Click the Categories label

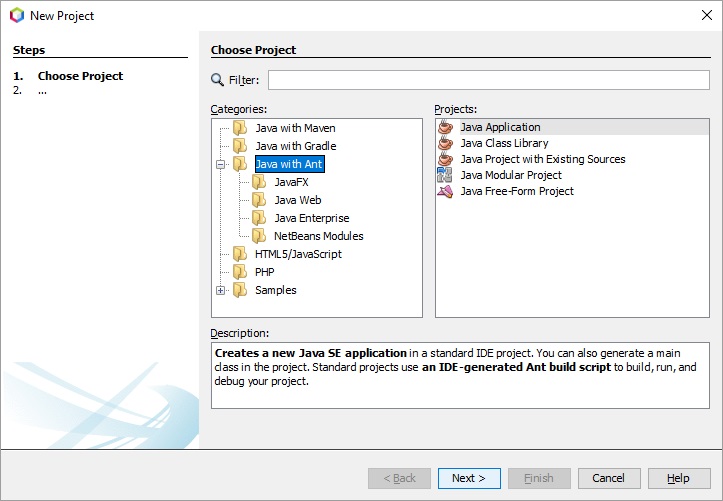coord(238,109)
